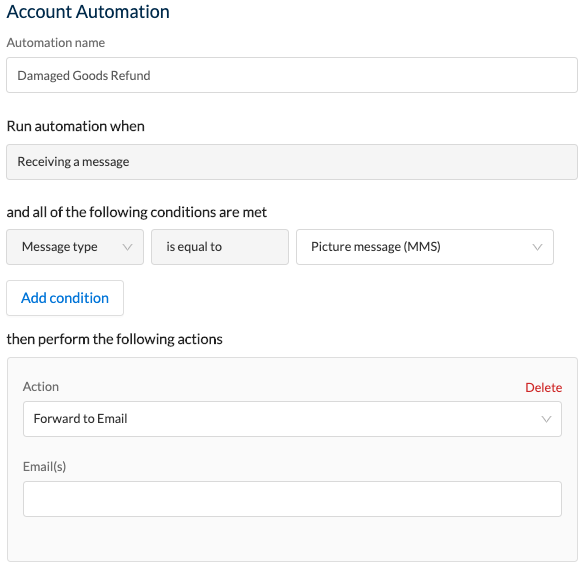Open the Forward to Email action dropdown
585x568 pixels.
292,419
